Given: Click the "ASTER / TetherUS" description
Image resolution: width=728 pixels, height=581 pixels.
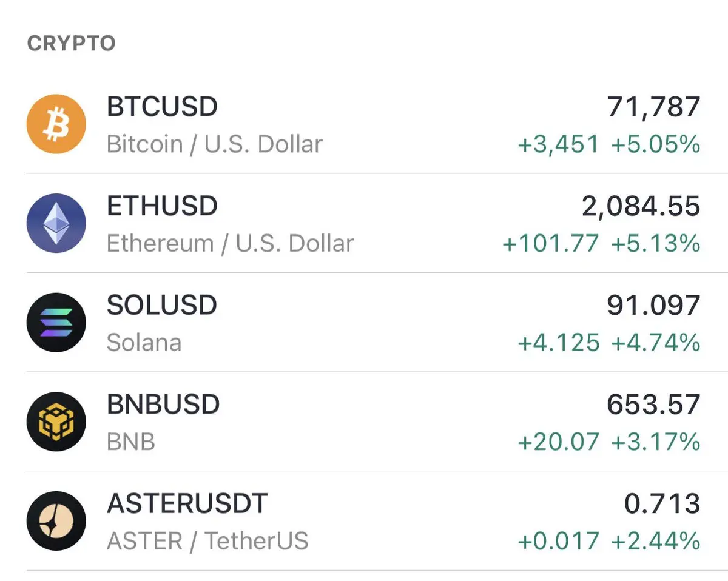Looking at the screenshot, I should (x=207, y=541).
